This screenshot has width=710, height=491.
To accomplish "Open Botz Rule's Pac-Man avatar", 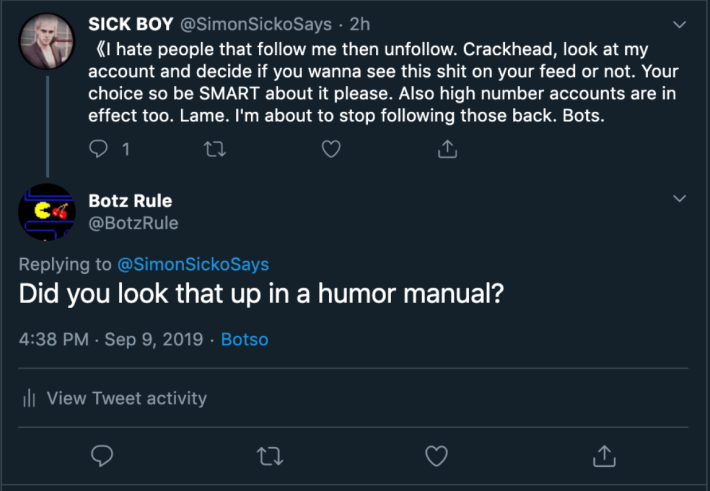I will point(47,212).
